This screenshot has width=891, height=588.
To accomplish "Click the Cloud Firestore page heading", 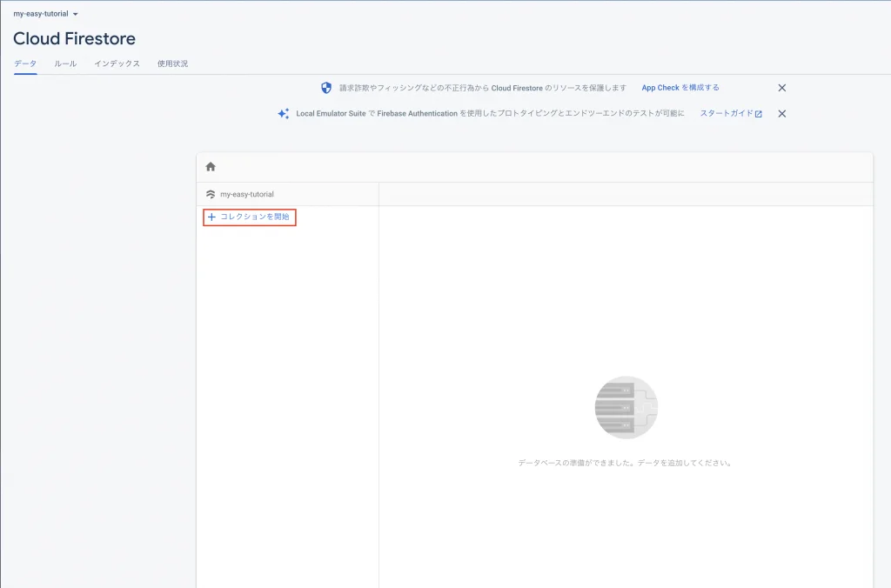I will [x=75, y=38].
